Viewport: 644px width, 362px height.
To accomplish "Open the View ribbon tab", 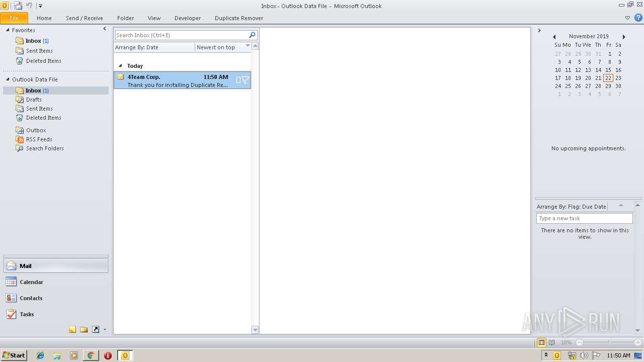I will point(154,18).
